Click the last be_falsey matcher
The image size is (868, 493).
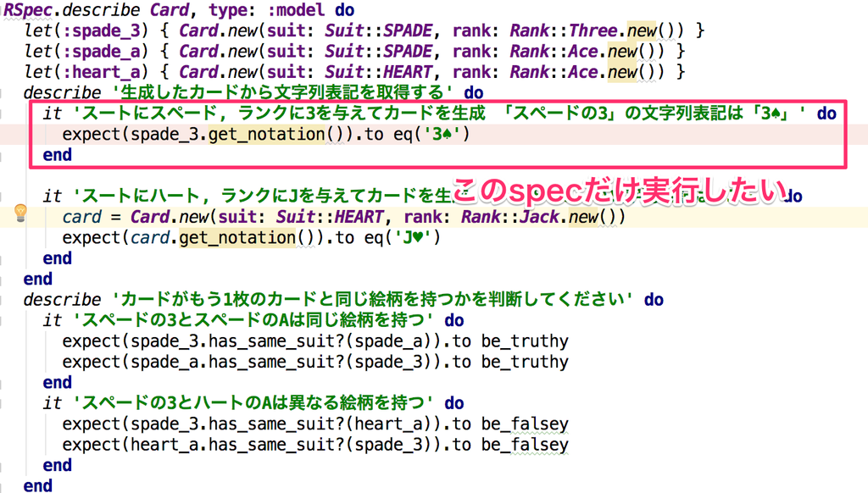coord(524,445)
